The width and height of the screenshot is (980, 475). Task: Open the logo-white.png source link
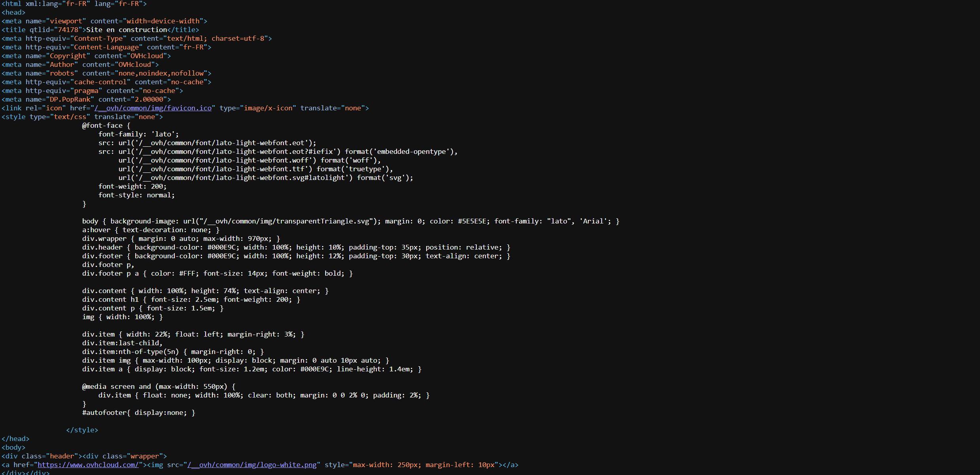pos(252,465)
